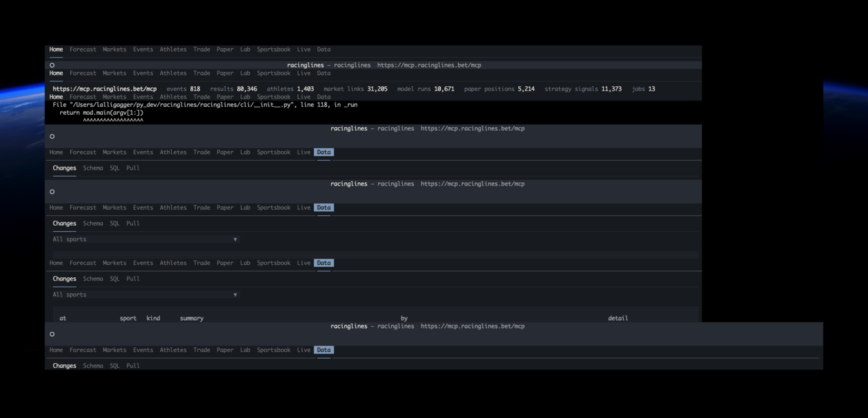
Task: Click the 'results 80,346' stat
Action: [x=233, y=89]
